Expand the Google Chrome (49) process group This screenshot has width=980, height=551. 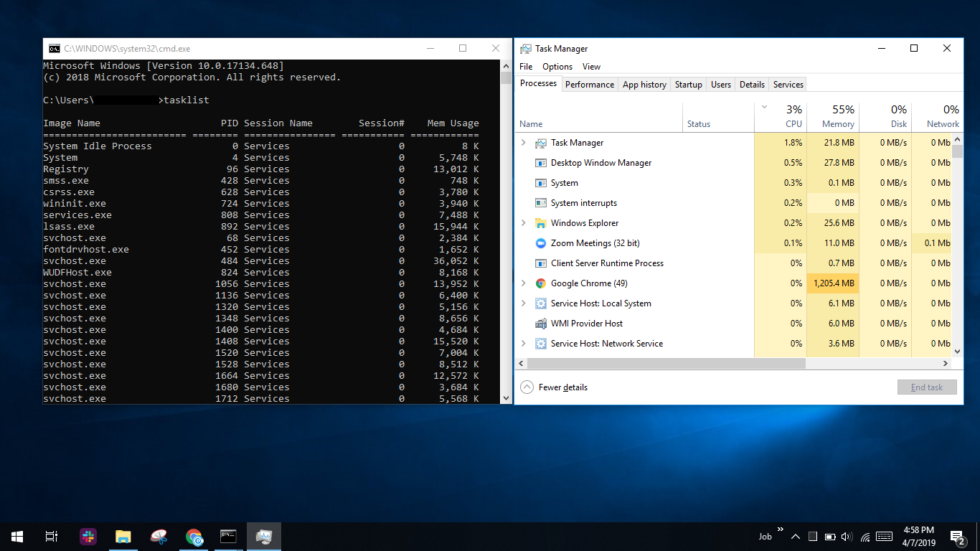[524, 283]
